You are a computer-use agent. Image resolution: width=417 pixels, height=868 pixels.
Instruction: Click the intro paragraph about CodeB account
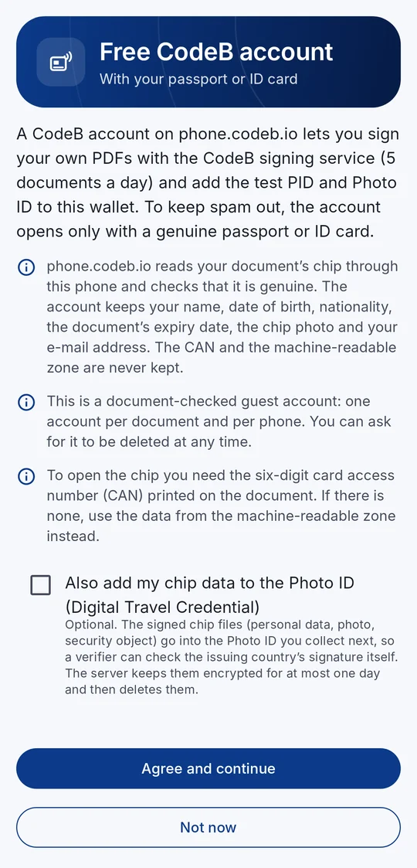pos(208,182)
